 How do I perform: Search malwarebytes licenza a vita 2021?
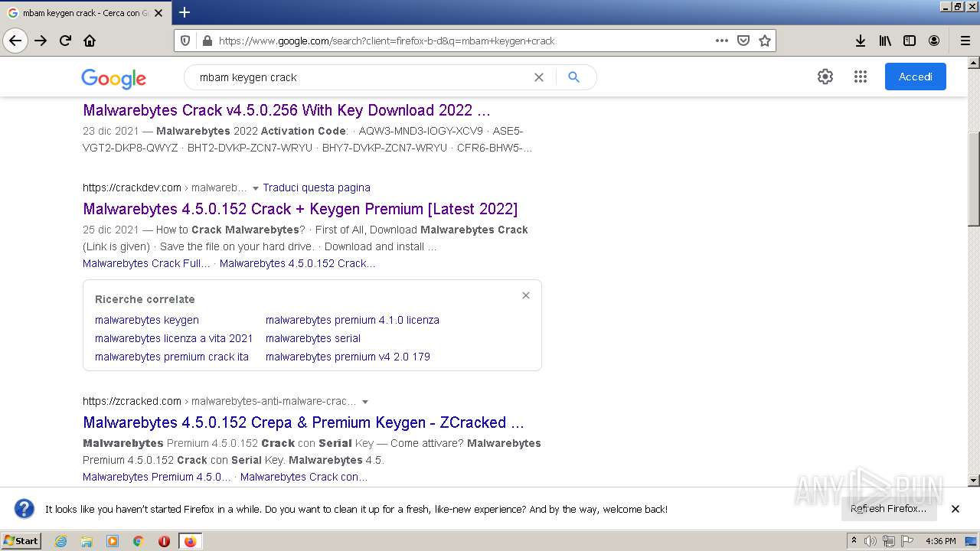click(174, 338)
